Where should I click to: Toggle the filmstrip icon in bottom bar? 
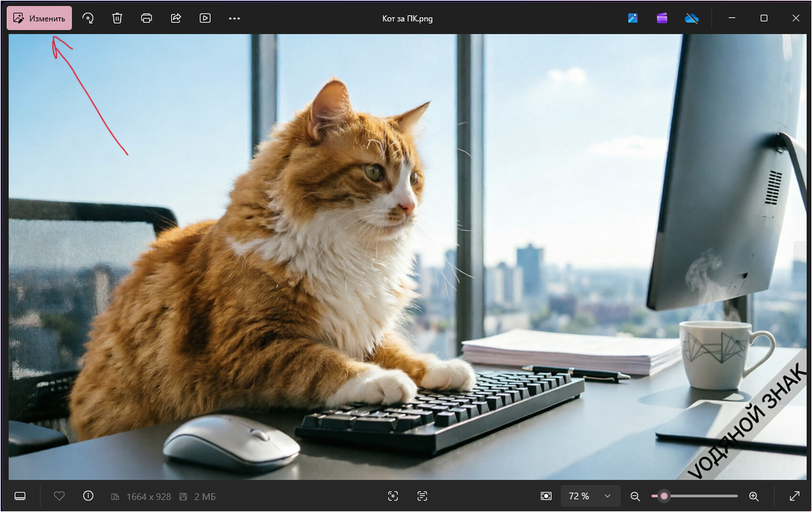(x=20, y=496)
